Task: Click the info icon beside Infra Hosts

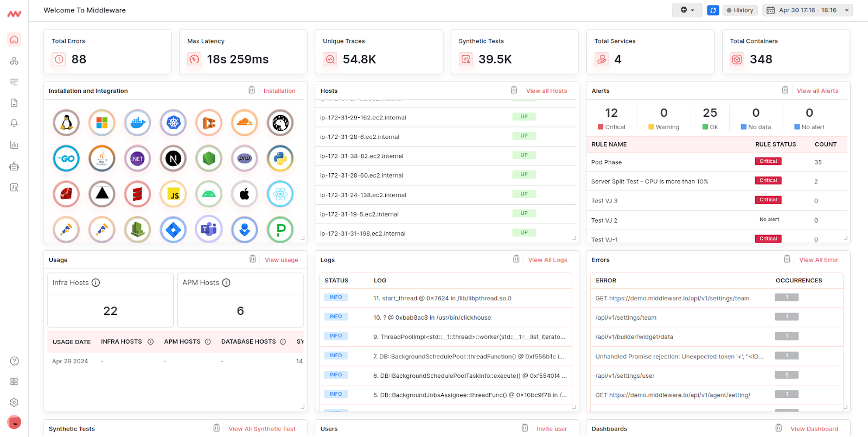Action: [x=96, y=282]
